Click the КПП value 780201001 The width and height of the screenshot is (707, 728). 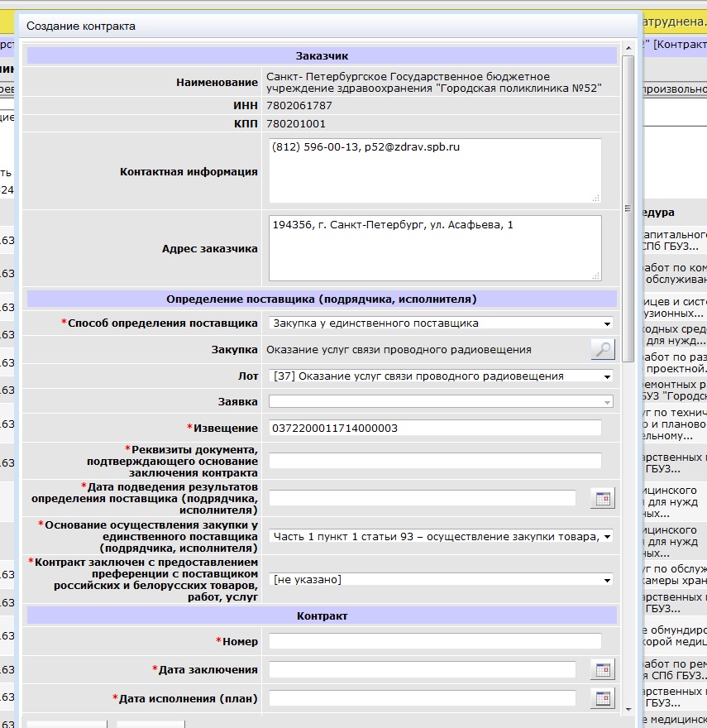coord(296,124)
